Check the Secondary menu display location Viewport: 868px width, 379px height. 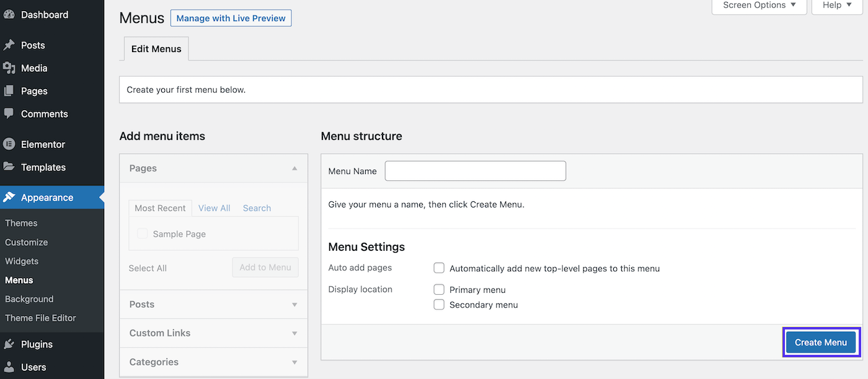click(439, 305)
